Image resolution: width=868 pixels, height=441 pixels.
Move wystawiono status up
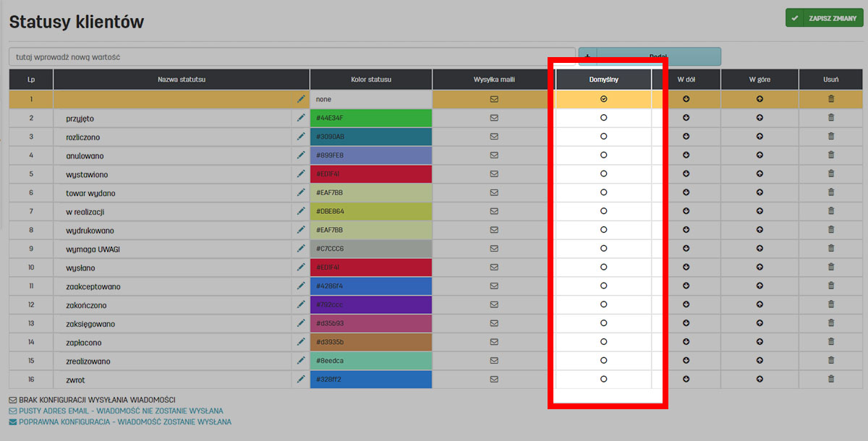click(x=759, y=174)
